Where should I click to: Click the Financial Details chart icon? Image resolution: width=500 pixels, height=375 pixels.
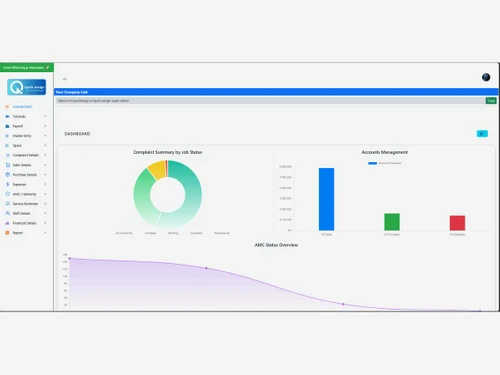[x=7, y=223]
